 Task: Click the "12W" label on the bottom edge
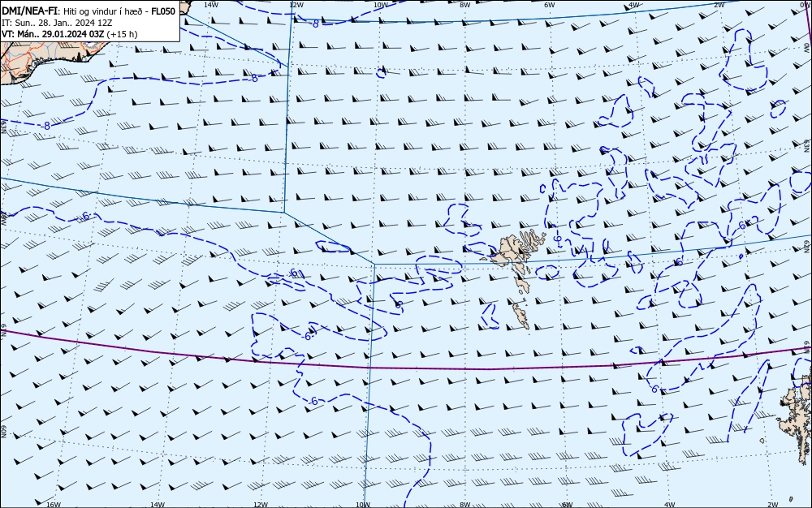pyautogui.click(x=261, y=505)
